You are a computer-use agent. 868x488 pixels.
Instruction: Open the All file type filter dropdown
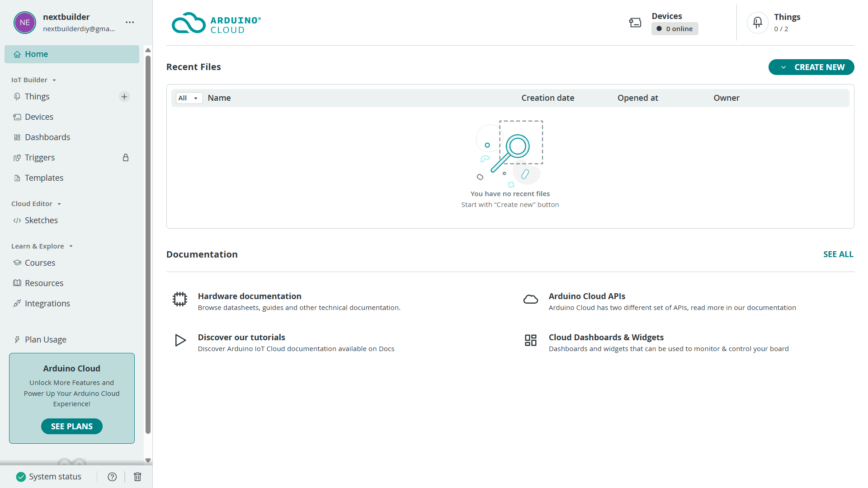pos(189,98)
